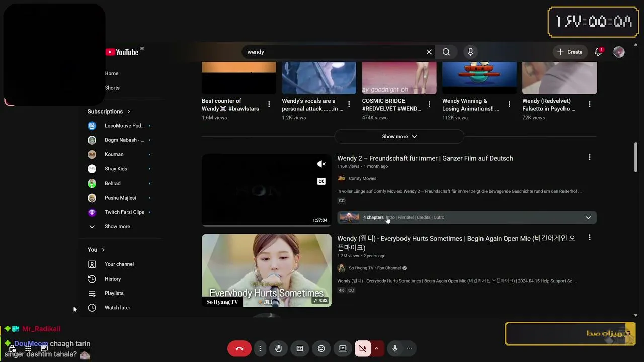Click '116K views · 1 month ago' text
644x362 pixels.
click(362, 166)
